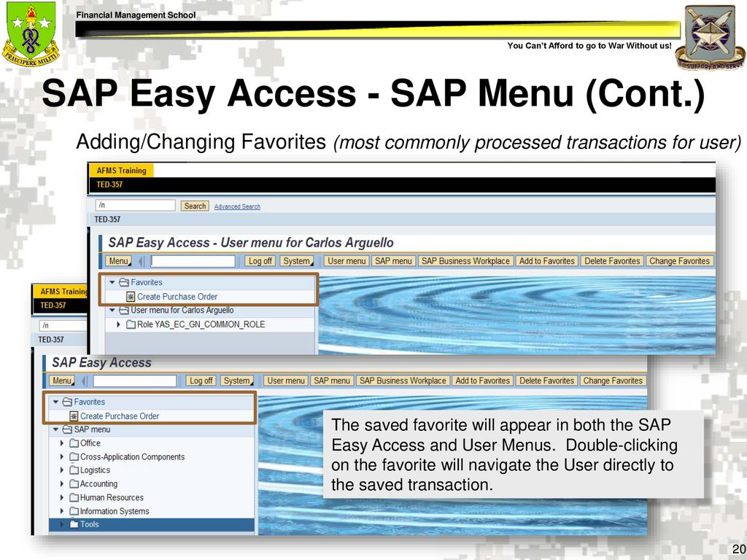The image size is (747, 560).
Task: Click the Search button in the upper window
Action: tap(195, 206)
